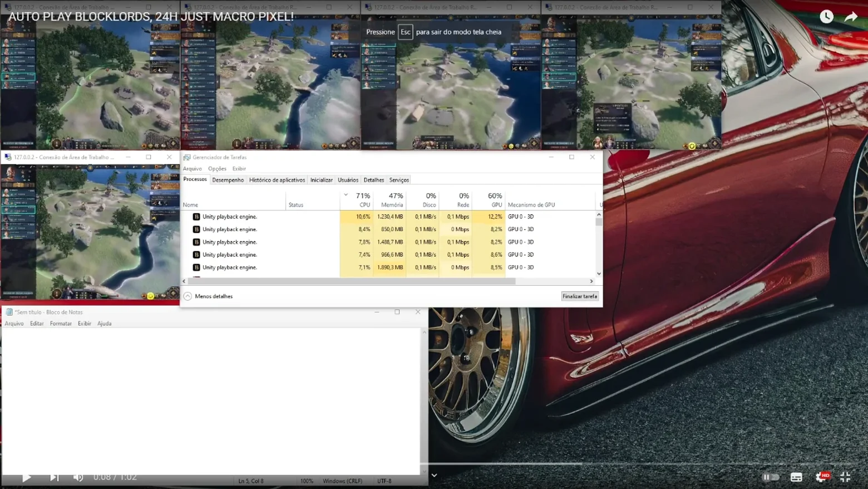Click the 12,2% GPU usage cell

click(x=487, y=217)
